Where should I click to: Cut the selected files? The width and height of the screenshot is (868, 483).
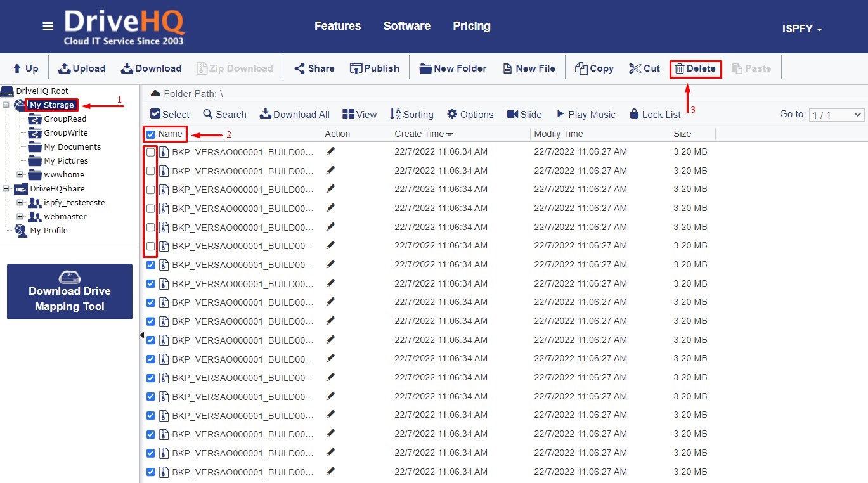pyautogui.click(x=644, y=68)
